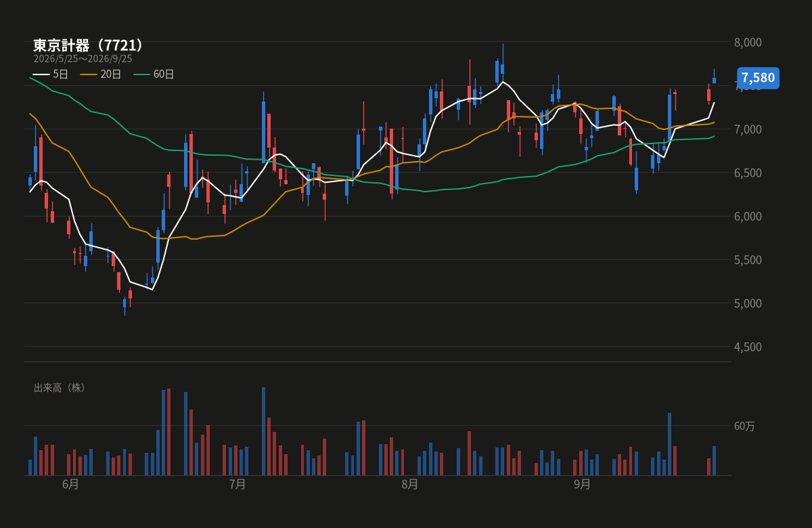
Task: Click the 5,000 price axis label
Action: coord(748,303)
